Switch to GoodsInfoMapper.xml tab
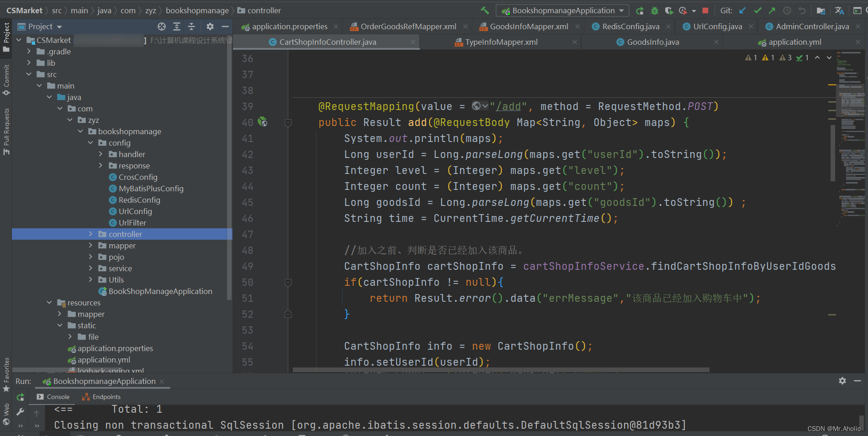This screenshot has width=868, height=436. (x=529, y=26)
